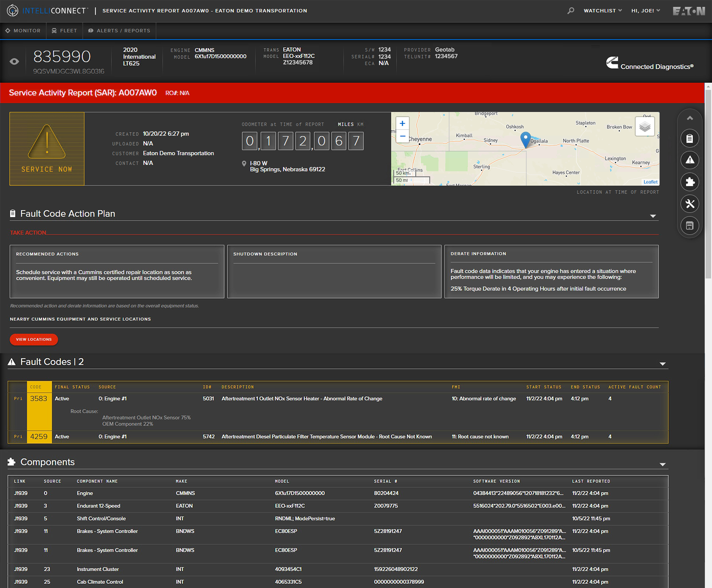Screen dimensions: 712x588
Task: Jump to Fault Code Action Plan clipboard icon
Action: coord(689,138)
